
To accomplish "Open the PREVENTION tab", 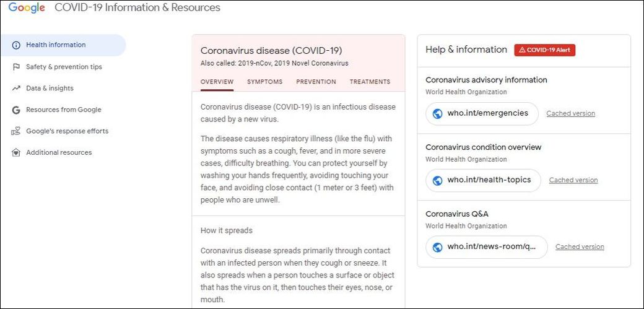I will pyautogui.click(x=316, y=82).
